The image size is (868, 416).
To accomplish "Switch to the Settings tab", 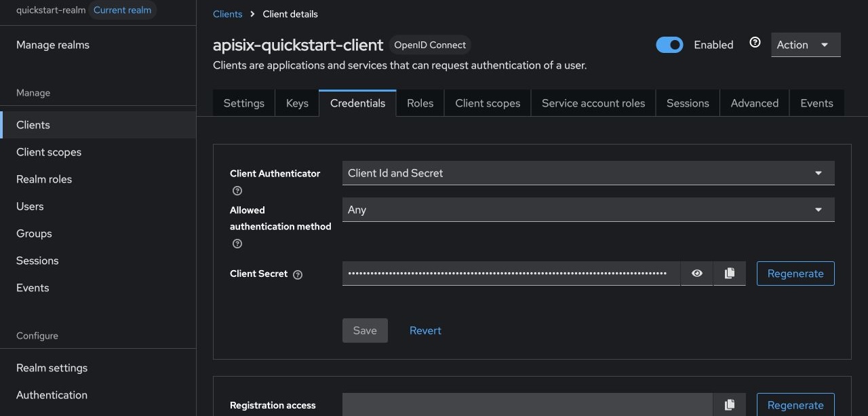I will coord(243,103).
